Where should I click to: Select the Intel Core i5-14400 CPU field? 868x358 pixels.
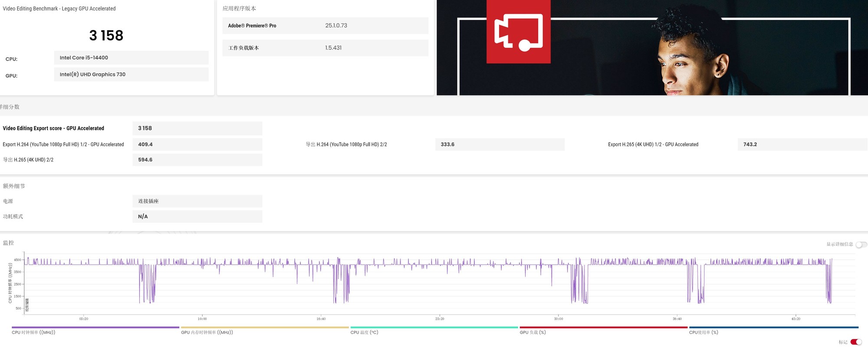click(x=131, y=58)
